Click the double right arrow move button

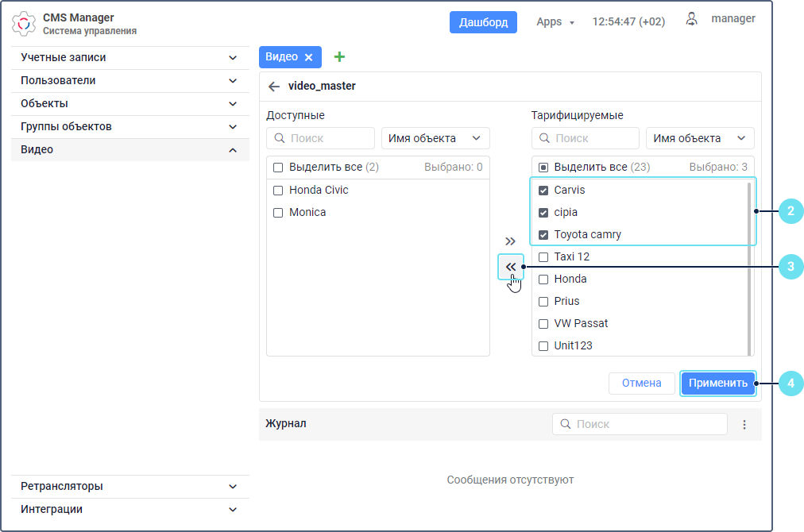click(511, 241)
